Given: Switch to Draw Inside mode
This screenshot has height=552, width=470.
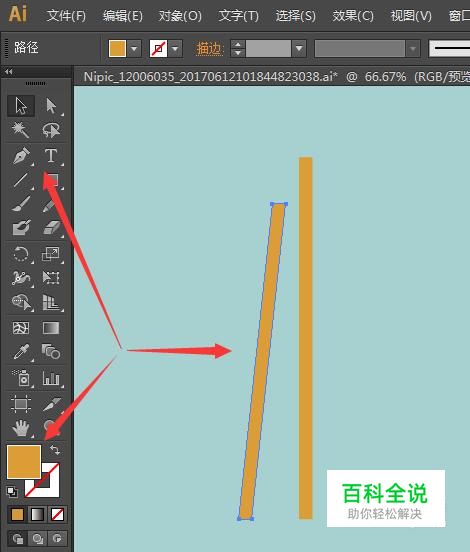Looking at the screenshot, I should pos(57,539).
